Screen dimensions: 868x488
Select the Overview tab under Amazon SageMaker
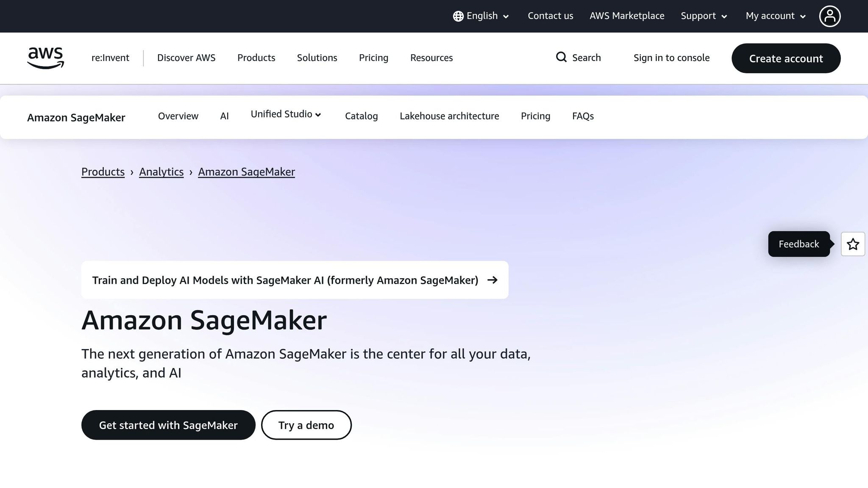click(x=178, y=116)
